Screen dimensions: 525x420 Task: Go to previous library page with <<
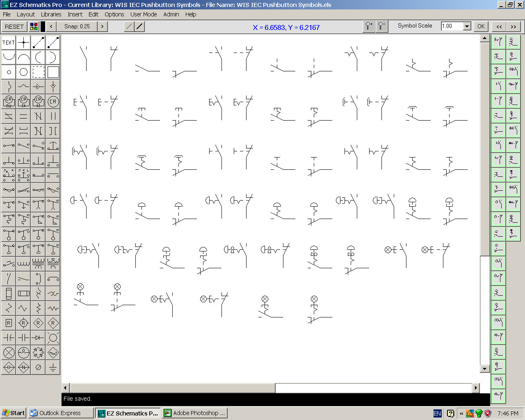coord(499,26)
